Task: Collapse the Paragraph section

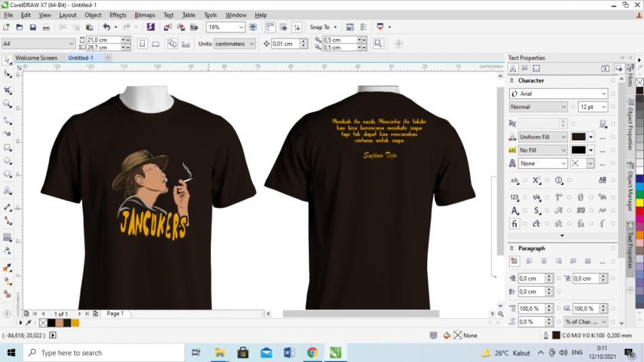Action: (512, 248)
